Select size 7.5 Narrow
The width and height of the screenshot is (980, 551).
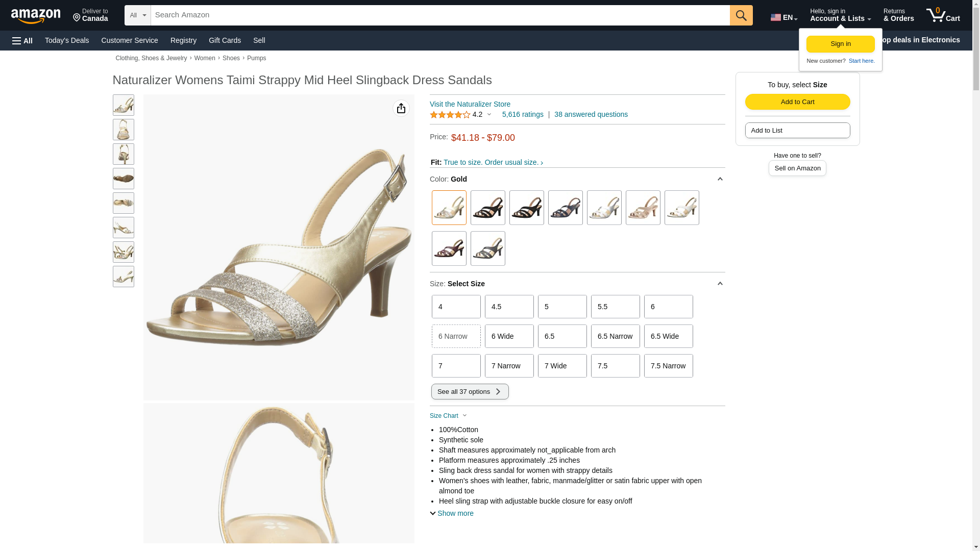pos(668,366)
